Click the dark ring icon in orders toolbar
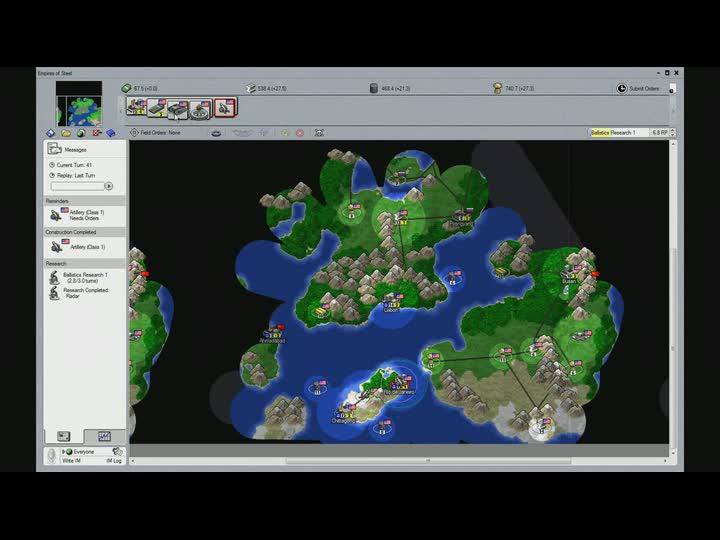Screen dimensions: 720x540 click(x=216, y=133)
